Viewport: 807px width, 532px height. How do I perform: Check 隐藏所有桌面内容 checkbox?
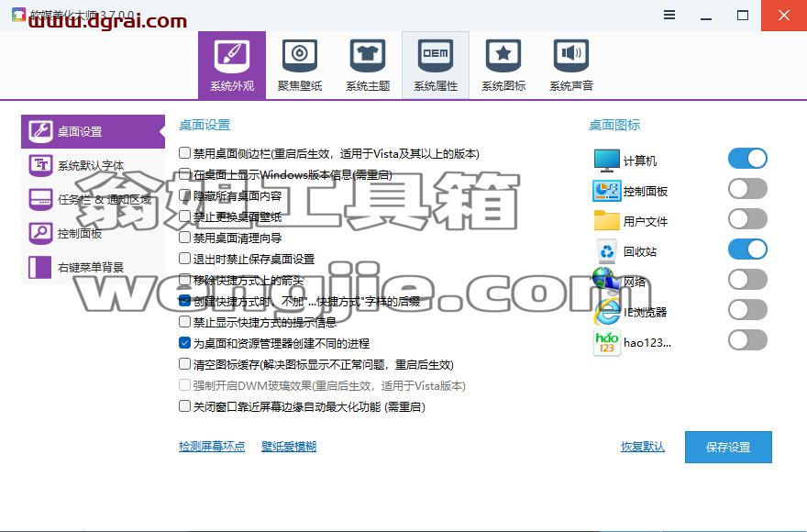click(184, 195)
